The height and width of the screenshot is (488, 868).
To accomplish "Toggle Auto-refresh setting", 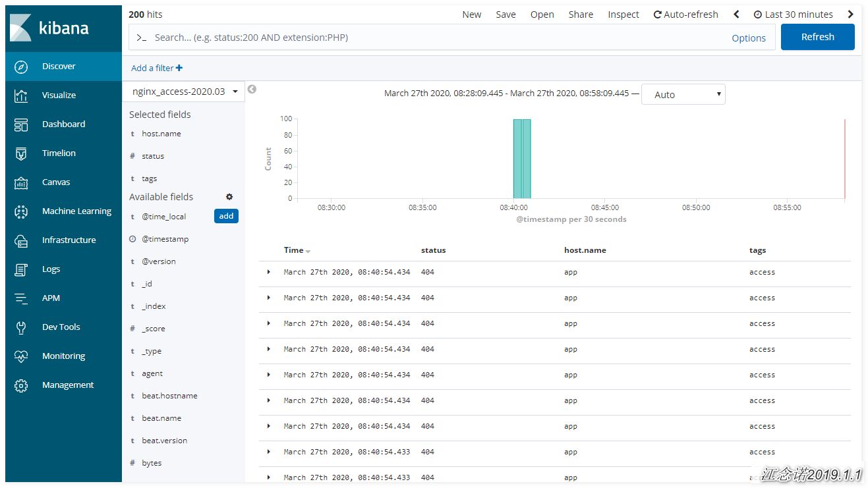I will click(686, 14).
